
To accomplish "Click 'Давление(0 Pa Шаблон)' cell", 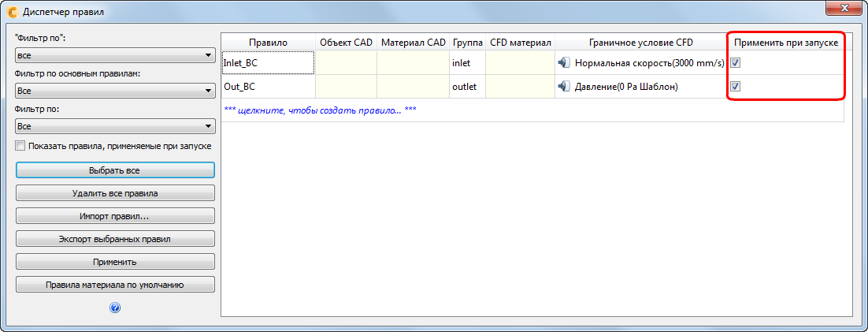I will pyautogui.click(x=641, y=87).
